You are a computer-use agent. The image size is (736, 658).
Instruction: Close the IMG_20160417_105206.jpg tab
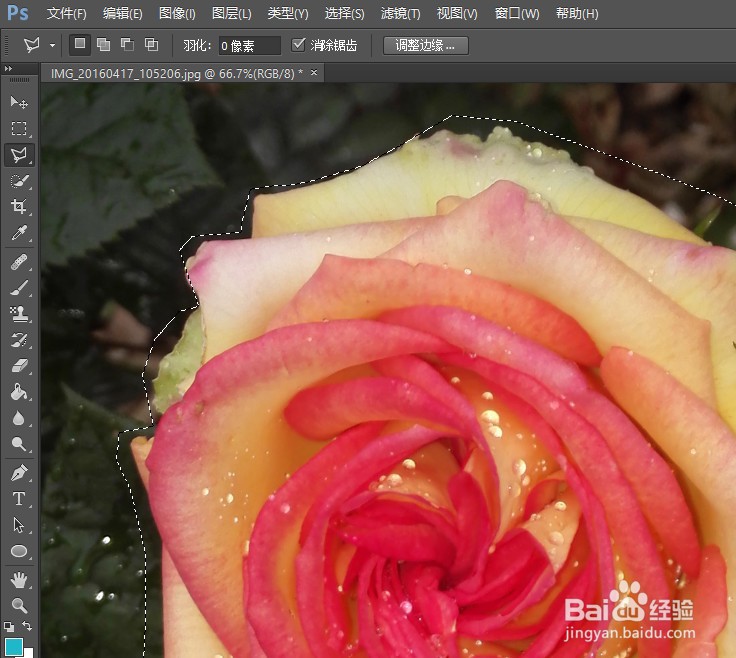click(x=314, y=73)
